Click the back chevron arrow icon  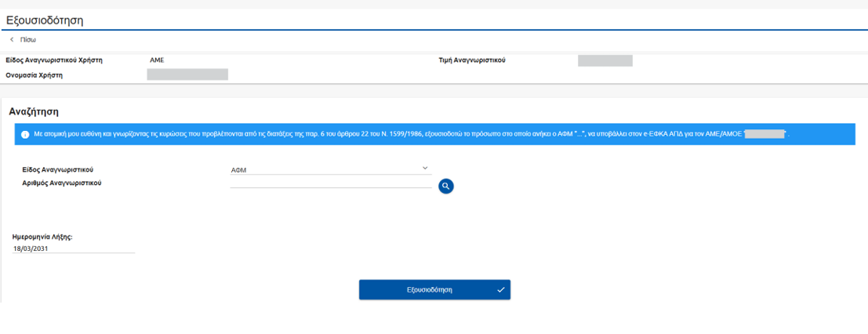click(12, 39)
